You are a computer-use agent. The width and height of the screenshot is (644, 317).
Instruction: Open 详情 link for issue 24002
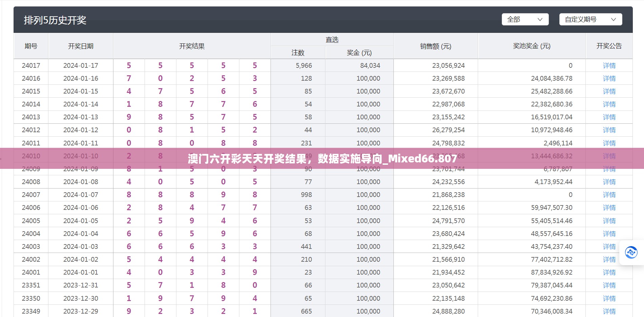pos(609,259)
